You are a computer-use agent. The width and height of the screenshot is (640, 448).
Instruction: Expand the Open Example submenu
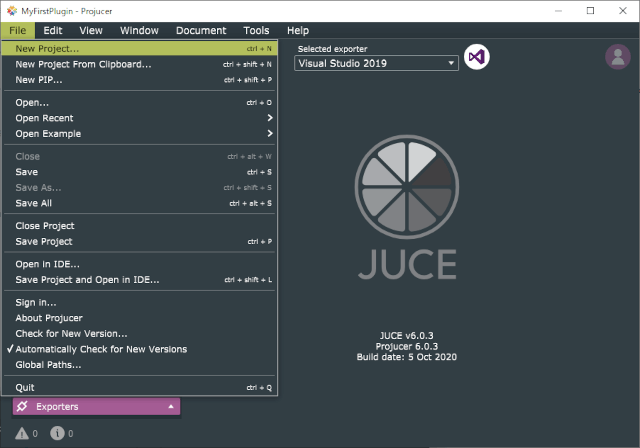140,134
